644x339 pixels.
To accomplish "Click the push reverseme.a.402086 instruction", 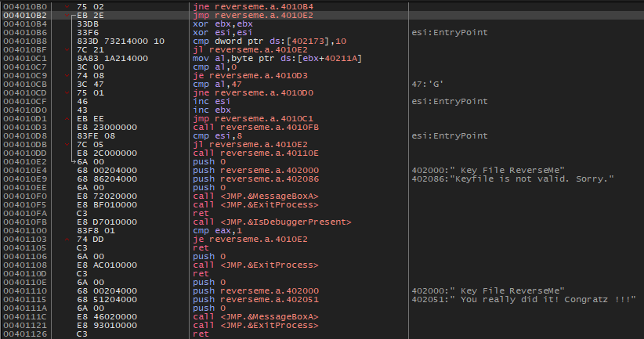I will pyautogui.click(x=256, y=179).
